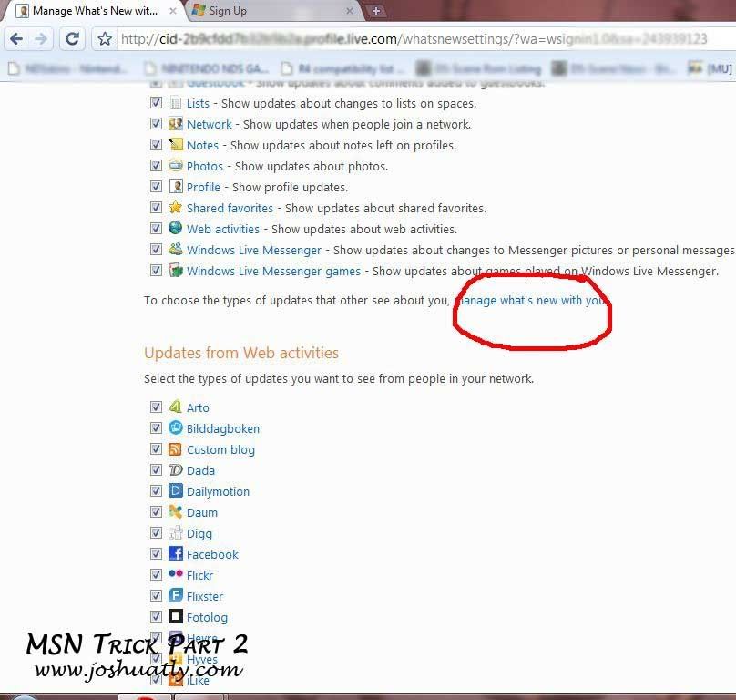Open the Lists link
Screen dimensions: 736x700
(x=198, y=103)
